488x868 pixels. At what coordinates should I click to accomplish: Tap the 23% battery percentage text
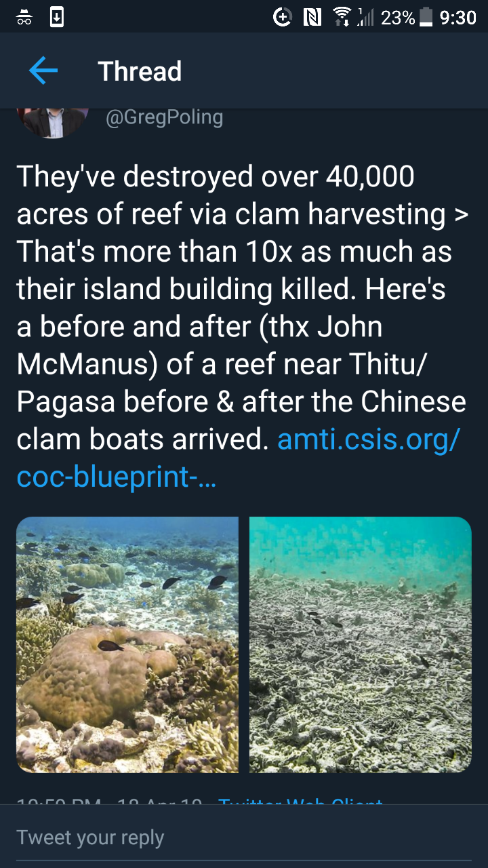pos(398,18)
